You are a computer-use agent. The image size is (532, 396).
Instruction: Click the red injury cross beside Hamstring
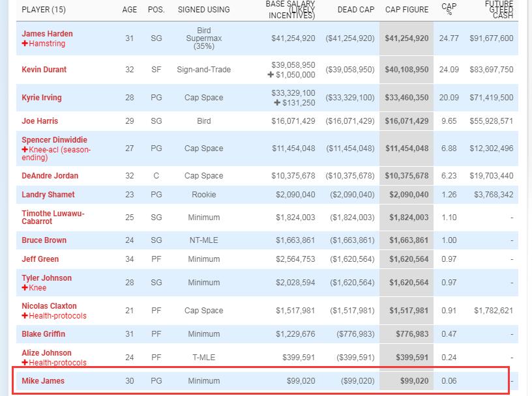pyautogui.click(x=25, y=44)
